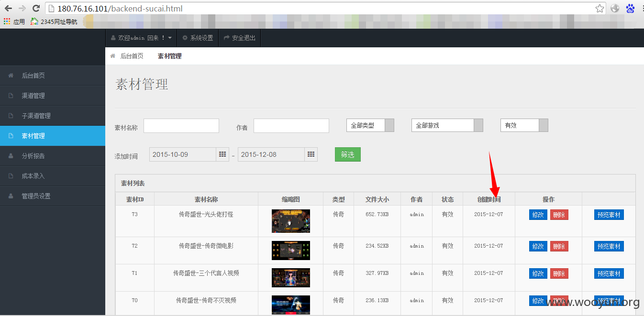Screen dimensions: 644x316
Task: Select 后台首页 in sidebar
Action: click(x=53, y=76)
